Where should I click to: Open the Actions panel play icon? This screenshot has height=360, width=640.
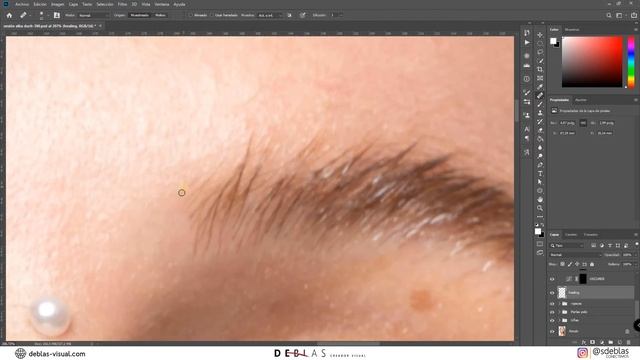(x=527, y=42)
